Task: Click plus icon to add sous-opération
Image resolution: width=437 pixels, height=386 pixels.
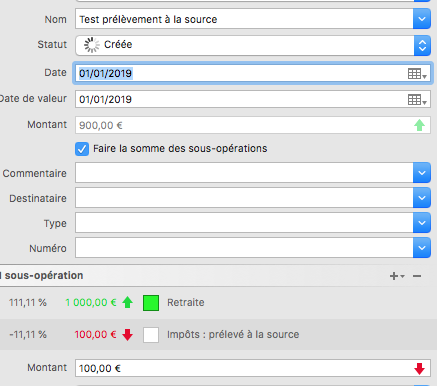Action: [396, 276]
